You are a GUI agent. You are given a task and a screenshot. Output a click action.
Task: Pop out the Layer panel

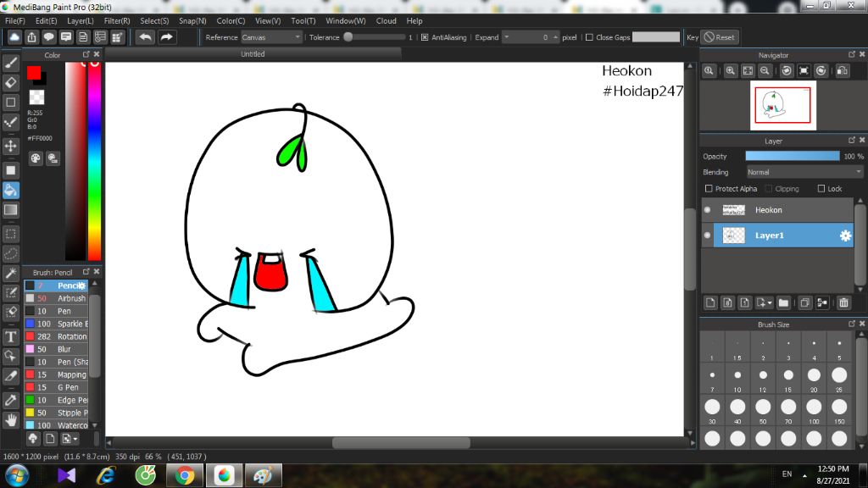[851, 140]
